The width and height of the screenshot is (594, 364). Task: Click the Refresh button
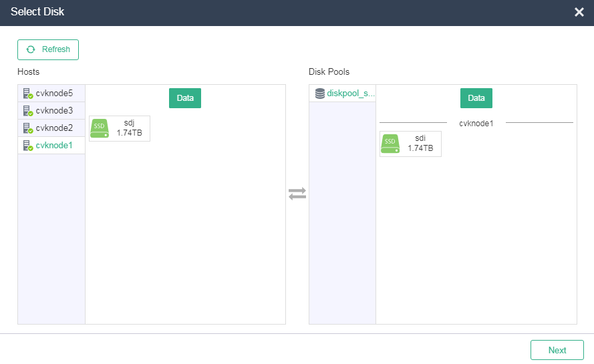coord(48,49)
